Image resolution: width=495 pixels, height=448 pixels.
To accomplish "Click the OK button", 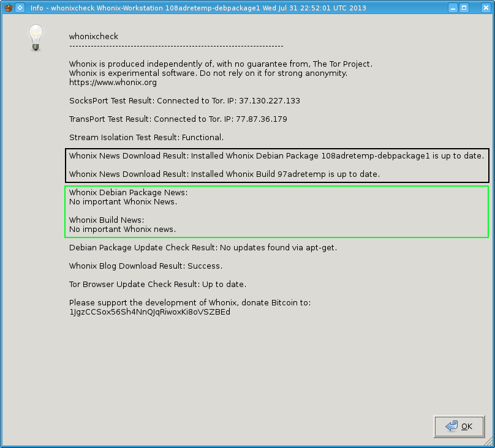I will [459, 427].
